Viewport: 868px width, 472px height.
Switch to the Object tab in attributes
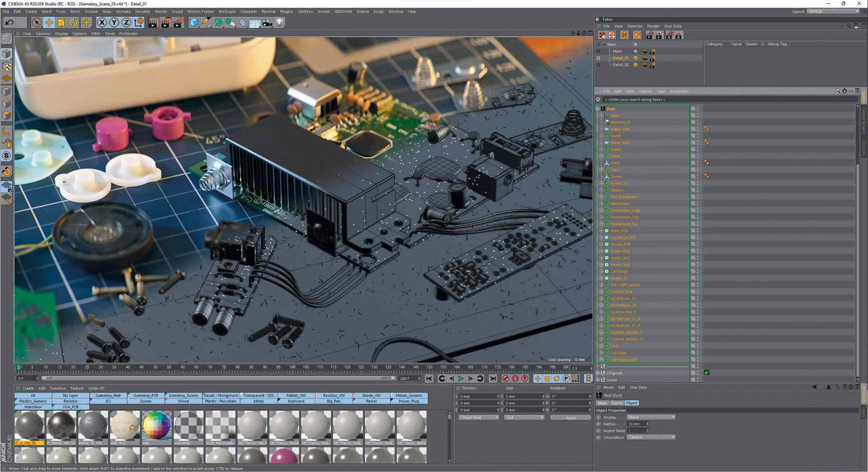tap(632, 403)
